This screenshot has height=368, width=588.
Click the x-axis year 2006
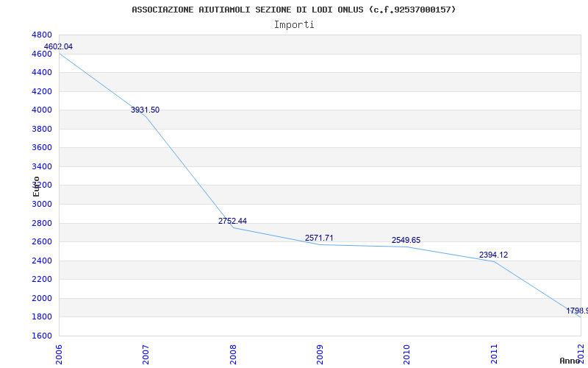[59, 354]
